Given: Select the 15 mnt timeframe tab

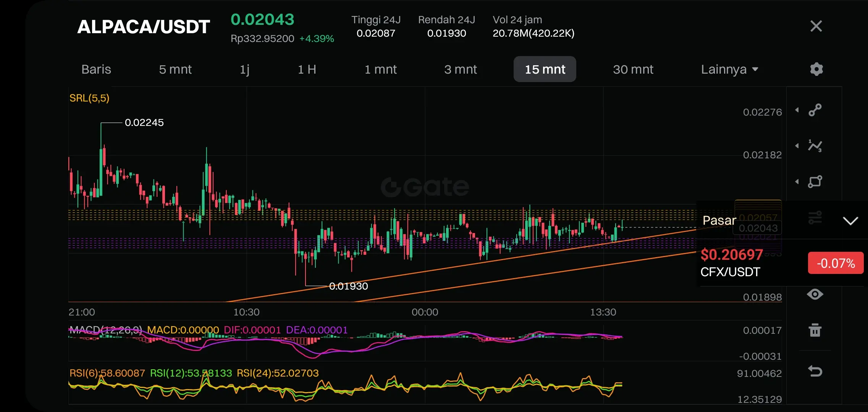Looking at the screenshot, I should point(545,69).
